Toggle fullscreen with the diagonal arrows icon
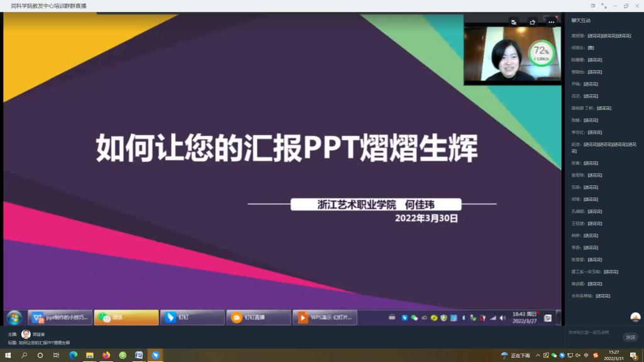Viewport: 644px width, 362px height. click(604, 6)
